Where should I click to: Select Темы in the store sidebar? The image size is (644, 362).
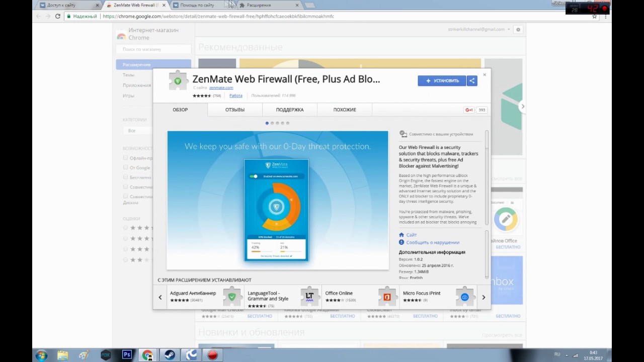click(x=129, y=75)
